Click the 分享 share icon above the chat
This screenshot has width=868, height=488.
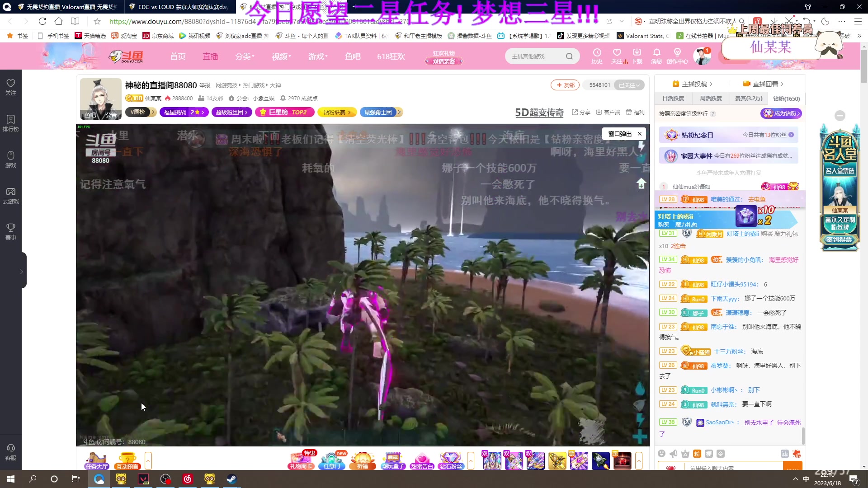pyautogui.click(x=580, y=112)
